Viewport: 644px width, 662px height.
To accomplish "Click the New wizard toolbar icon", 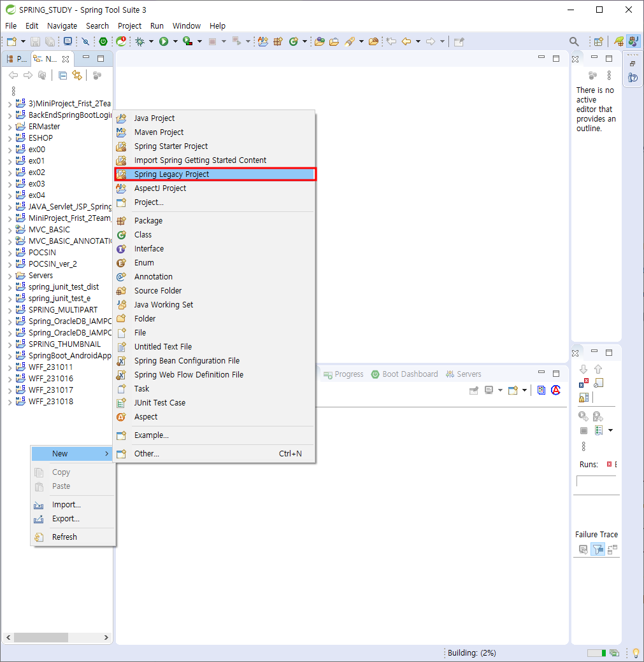I will point(12,41).
